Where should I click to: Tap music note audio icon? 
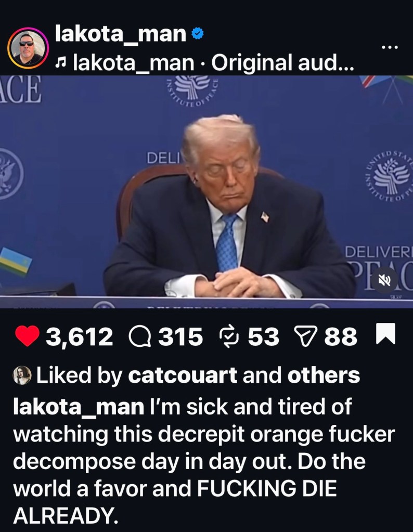61,62
